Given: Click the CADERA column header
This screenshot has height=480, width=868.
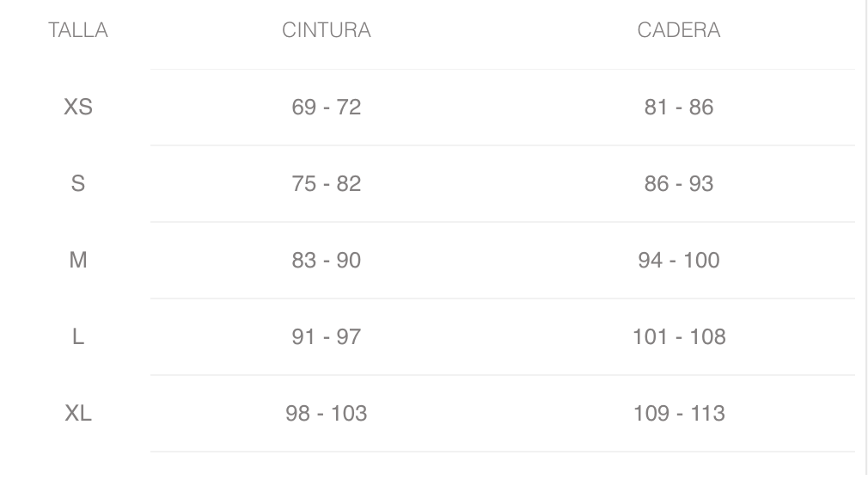Looking at the screenshot, I should 679,31.
